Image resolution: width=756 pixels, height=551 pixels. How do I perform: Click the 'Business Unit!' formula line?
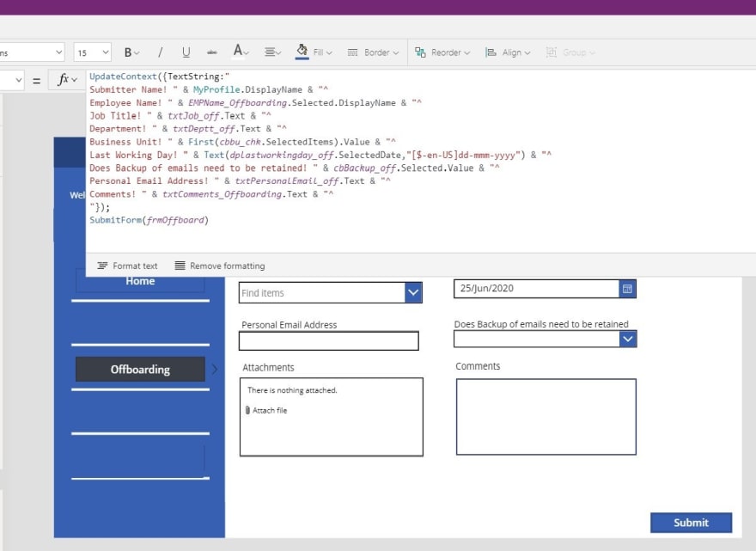pyautogui.click(x=242, y=142)
